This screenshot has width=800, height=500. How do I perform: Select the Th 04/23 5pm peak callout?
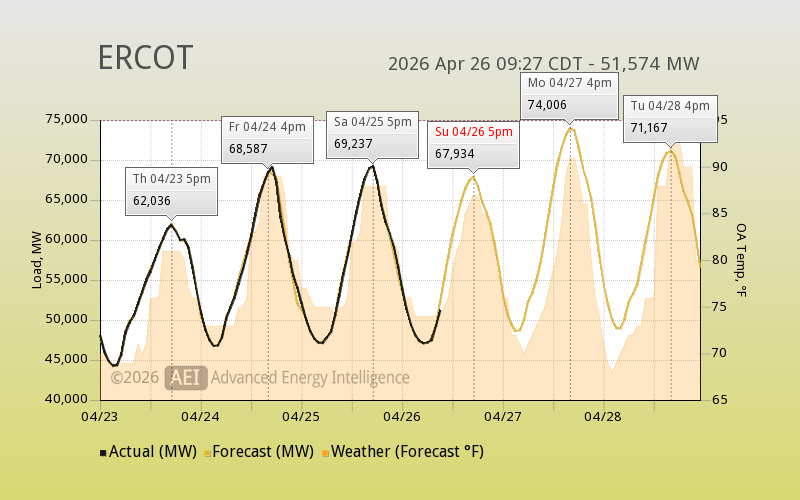pos(171,190)
